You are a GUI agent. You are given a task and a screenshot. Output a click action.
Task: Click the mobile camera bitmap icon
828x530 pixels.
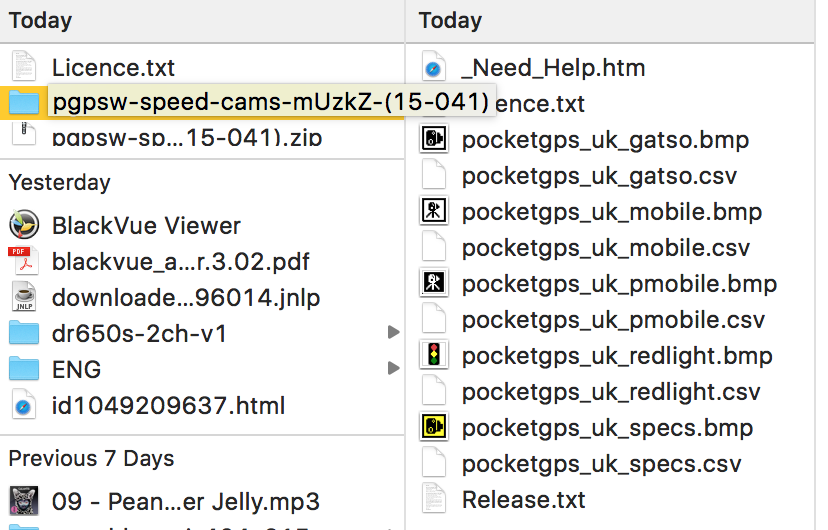point(433,212)
